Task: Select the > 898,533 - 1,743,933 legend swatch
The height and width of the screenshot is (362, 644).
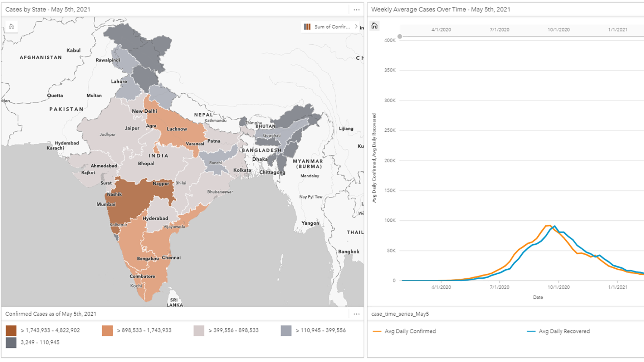Action: tap(107, 331)
